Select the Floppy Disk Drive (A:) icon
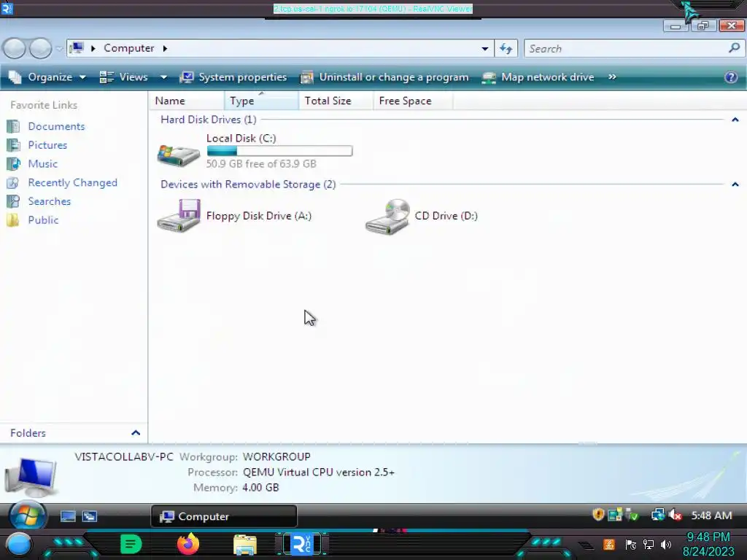Image resolution: width=747 pixels, height=560 pixels. click(179, 216)
